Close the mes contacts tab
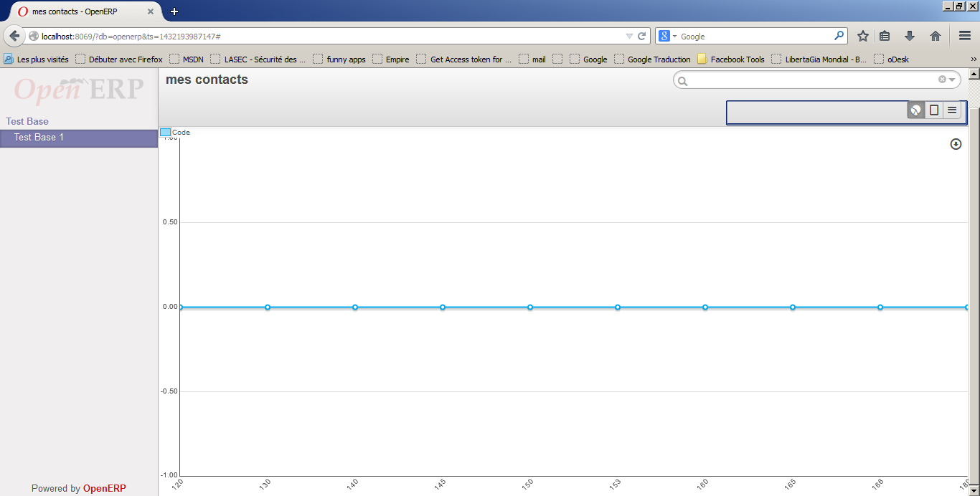 (150, 11)
